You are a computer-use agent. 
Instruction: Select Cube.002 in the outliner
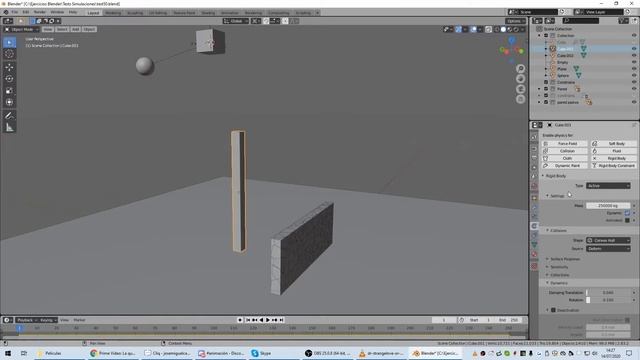[565, 56]
